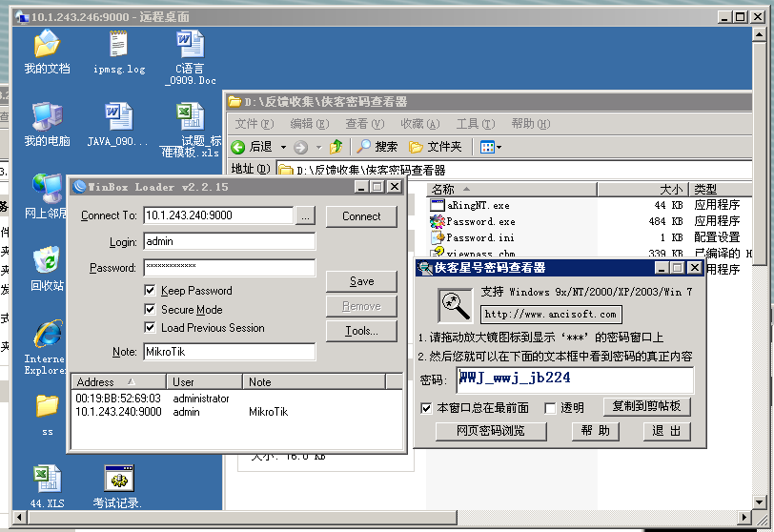Click the vertical scrollbar down arrow
This screenshot has height=532, width=774.
pos(759,502)
